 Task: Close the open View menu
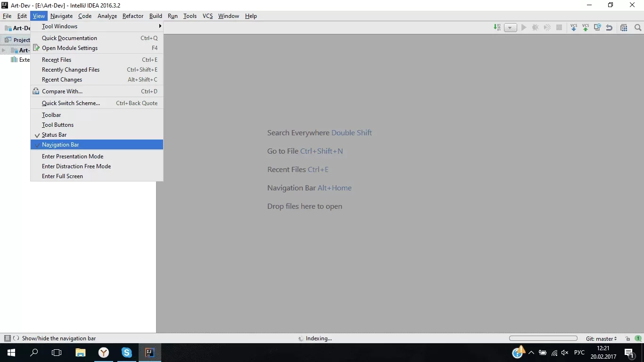(39, 16)
